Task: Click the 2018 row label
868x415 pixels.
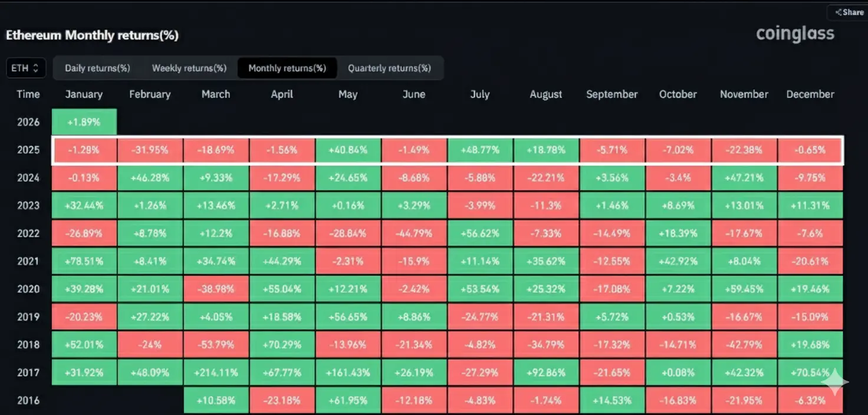Action: [28, 344]
